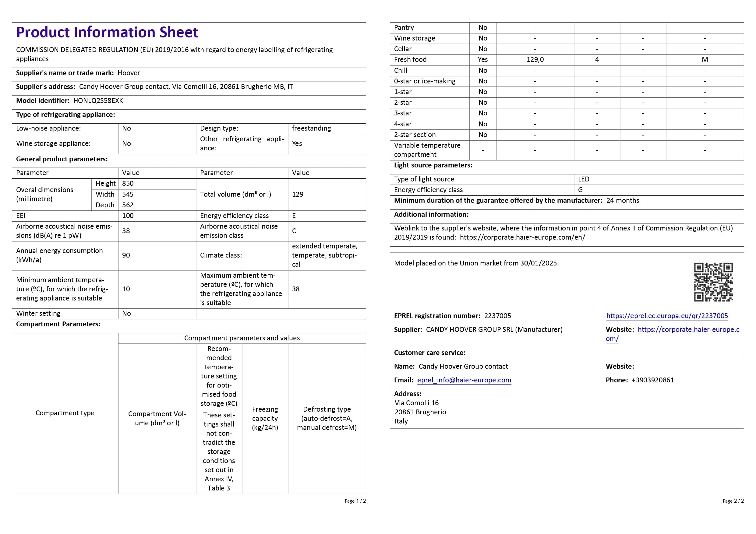
Task: Click the Winter setting No value
Action: (126, 314)
